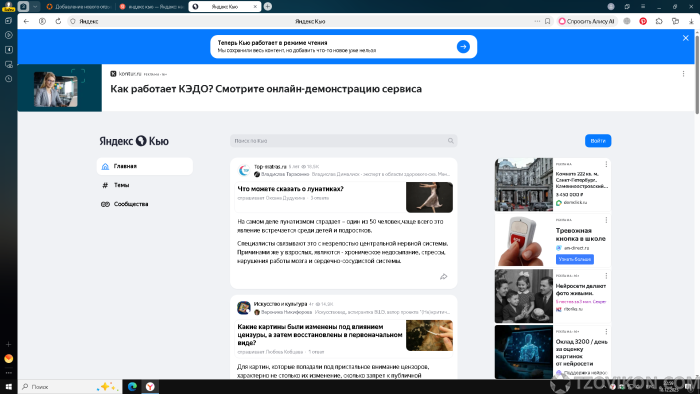Switch to the яндекс кью — Яндекс search tab
This screenshot has height=394, width=700.
pos(152,7)
